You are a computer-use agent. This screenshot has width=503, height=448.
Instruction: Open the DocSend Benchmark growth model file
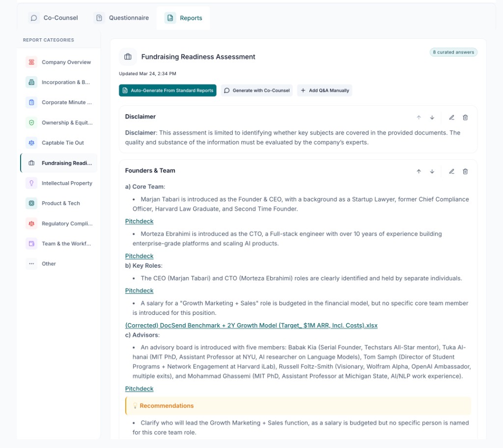coord(251,325)
